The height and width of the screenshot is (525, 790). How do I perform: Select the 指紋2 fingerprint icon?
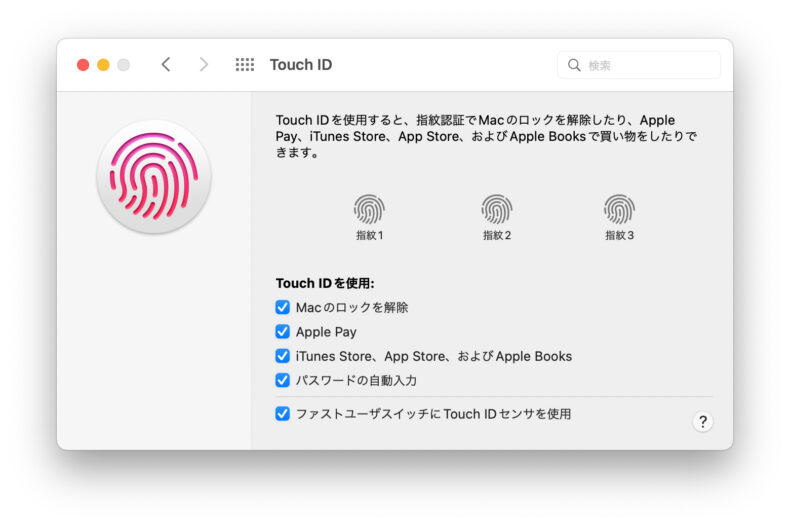point(496,209)
